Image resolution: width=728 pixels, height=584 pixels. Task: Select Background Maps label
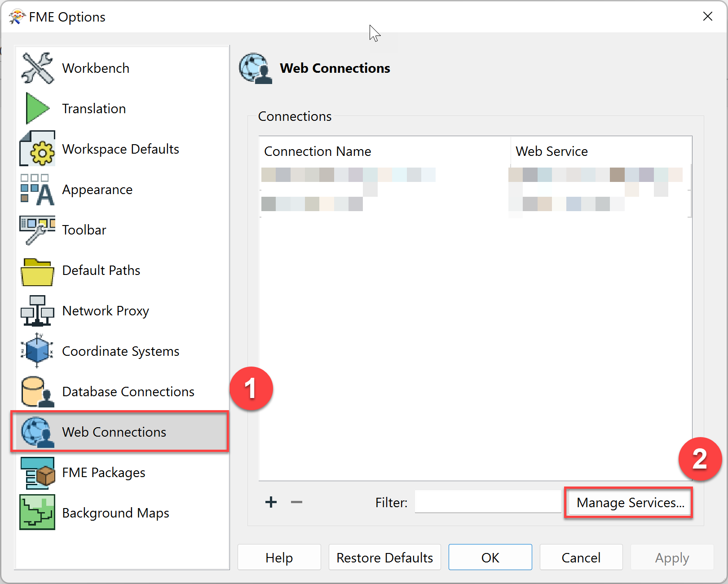pyautogui.click(x=115, y=513)
